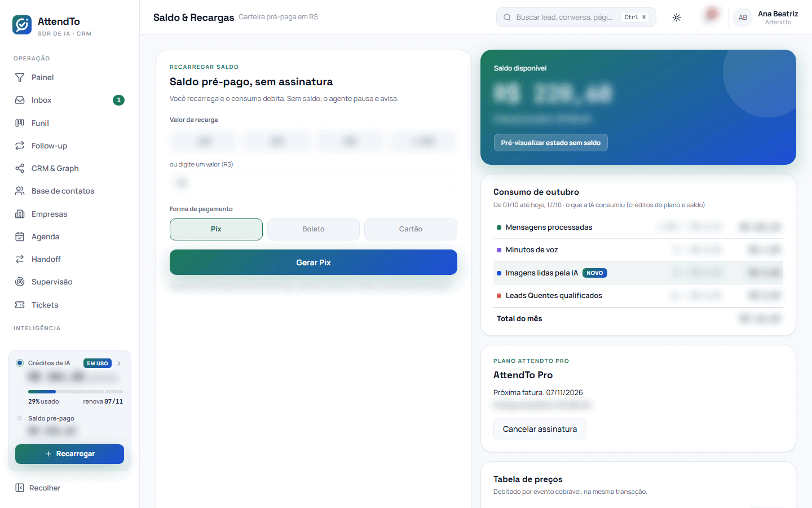Open Base de contatos people icon
Image resolution: width=812 pixels, height=508 pixels.
20,191
